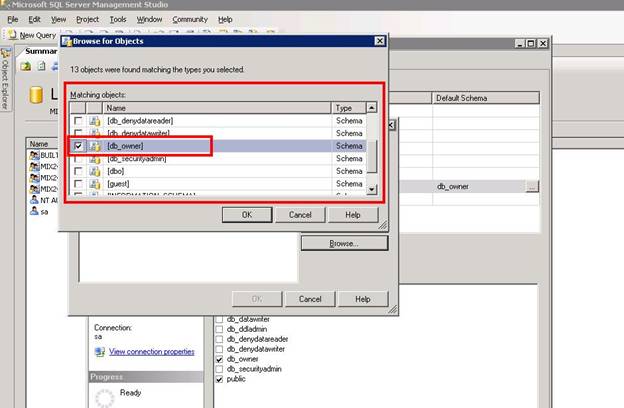Tick the [guest] schema checkbox
The image size is (624, 408).
coord(77,184)
